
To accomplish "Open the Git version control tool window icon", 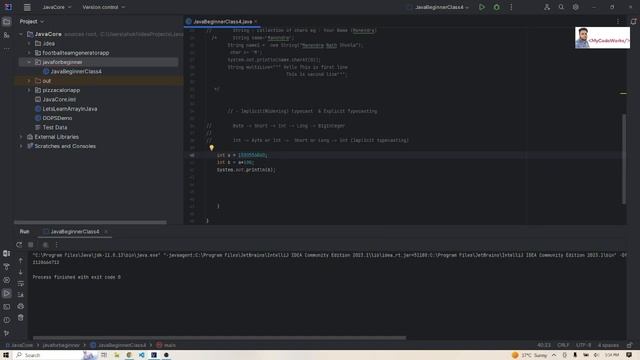I will [7, 333].
